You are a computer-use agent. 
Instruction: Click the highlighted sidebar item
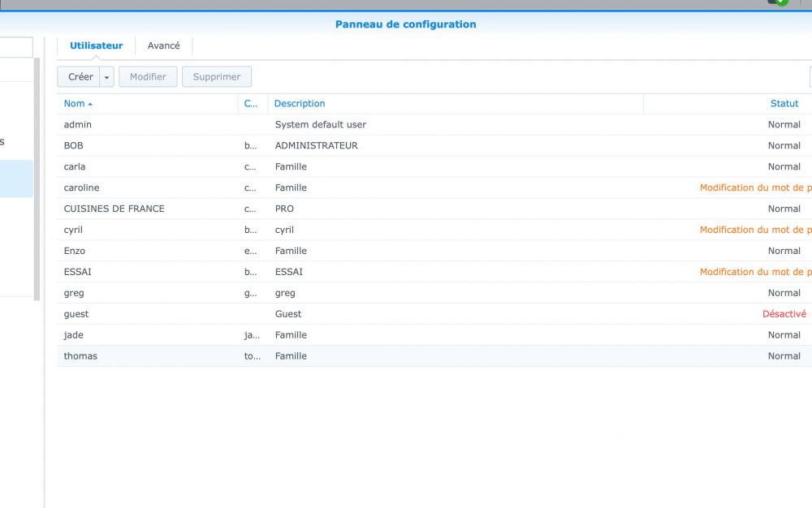click(x=16, y=179)
